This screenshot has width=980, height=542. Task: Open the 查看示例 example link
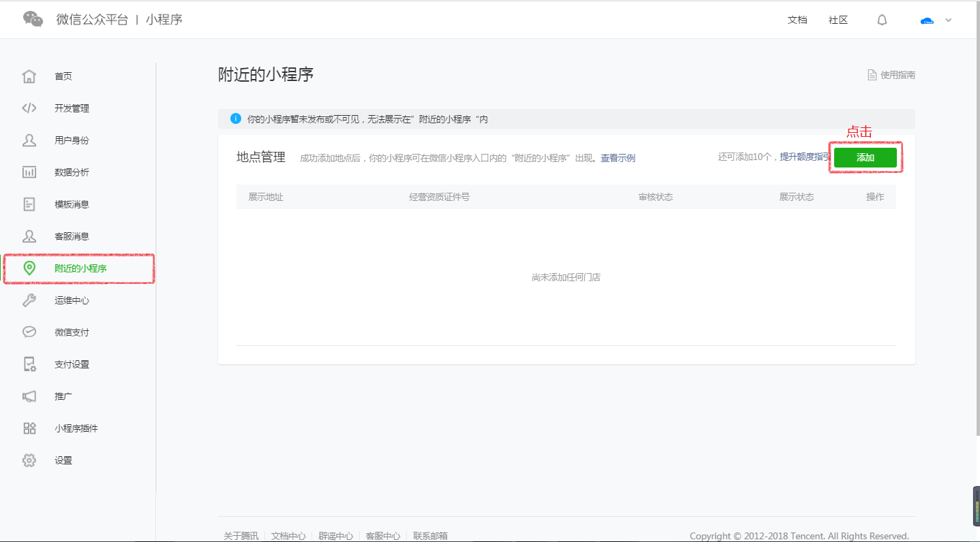click(617, 157)
